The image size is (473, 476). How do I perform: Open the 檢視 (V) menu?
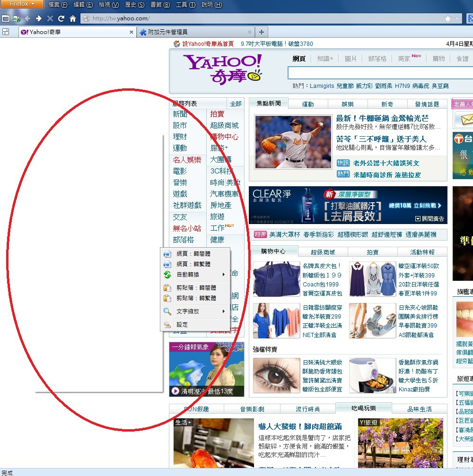point(109,5)
